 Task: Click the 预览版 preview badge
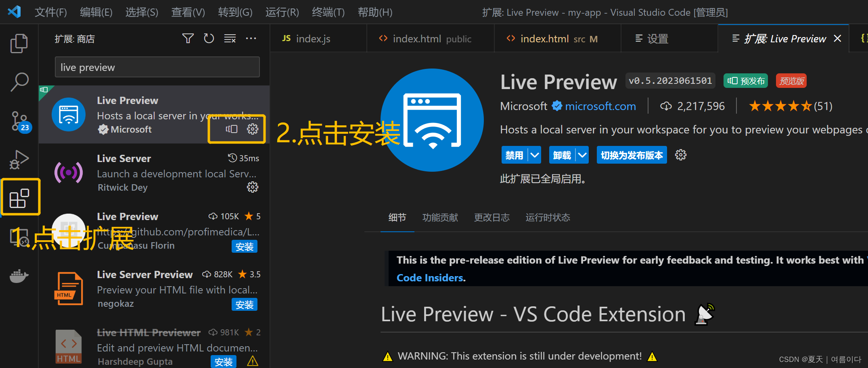point(791,81)
